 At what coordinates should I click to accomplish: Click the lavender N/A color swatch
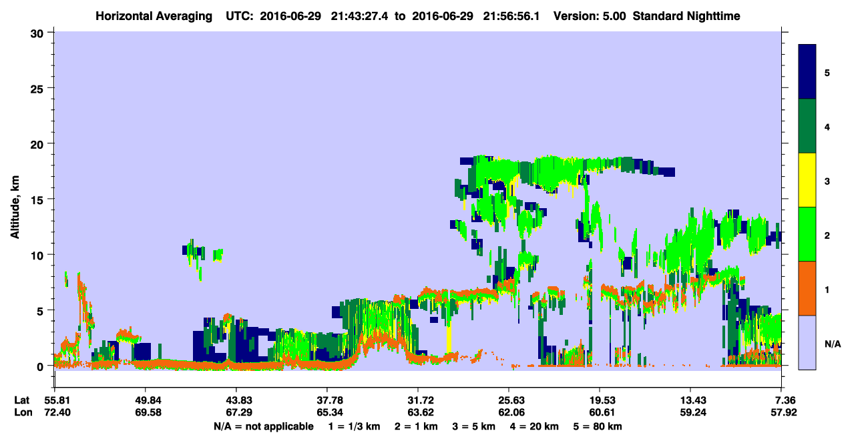point(808,342)
